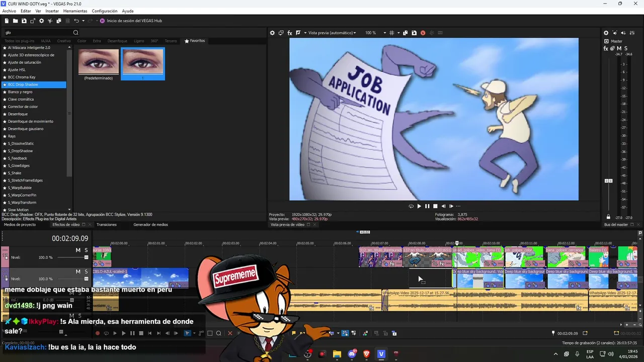Open preview properties gear icon
The height and width of the screenshot is (362, 644).
(x=272, y=33)
